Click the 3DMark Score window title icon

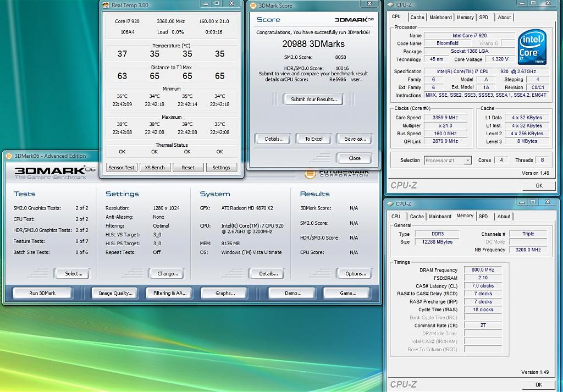253,5
